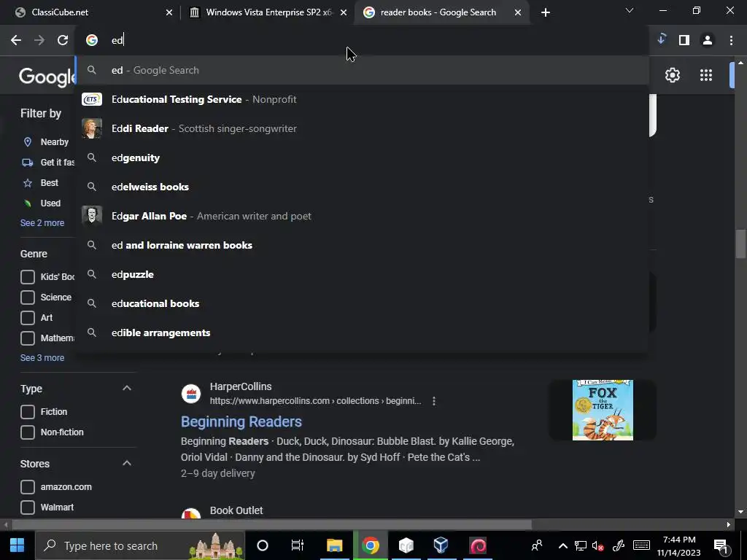Click the horizontal page scrollbar
The width and height of the screenshot is (747, 560).
pyautogui.click(x=271, y=525)
